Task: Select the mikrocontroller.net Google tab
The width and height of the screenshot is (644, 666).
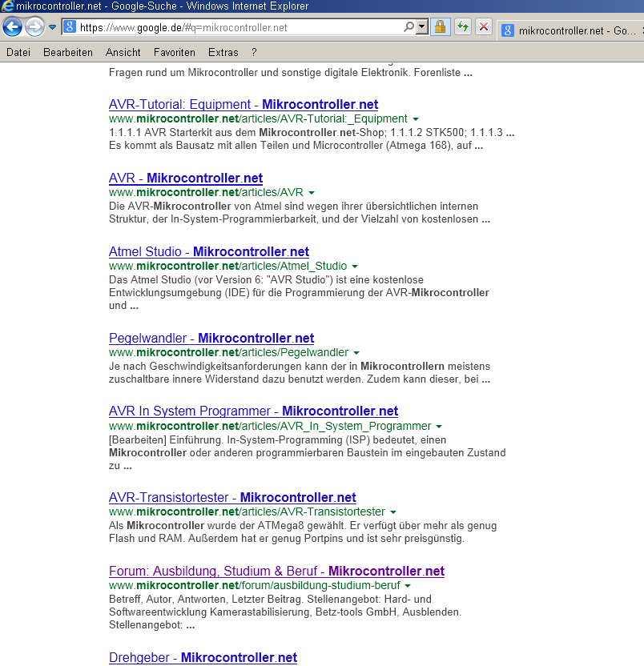Action: coord(570,30)
